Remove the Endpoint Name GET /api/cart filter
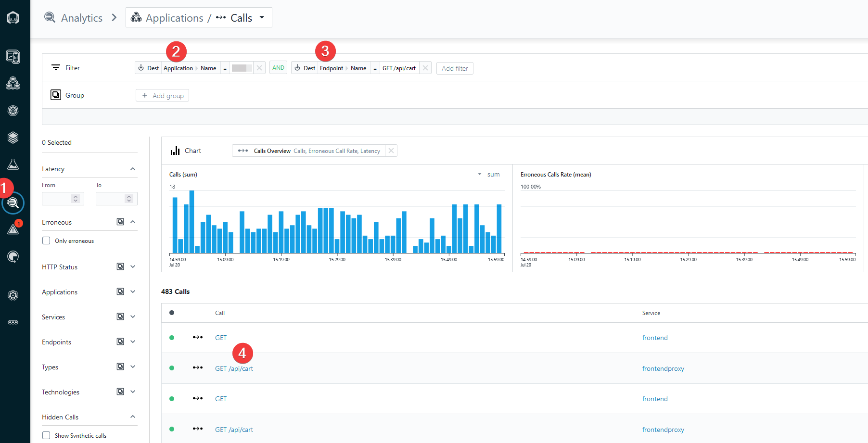The height and width of the screenshot is (443, 868). [x=425, y=68]
